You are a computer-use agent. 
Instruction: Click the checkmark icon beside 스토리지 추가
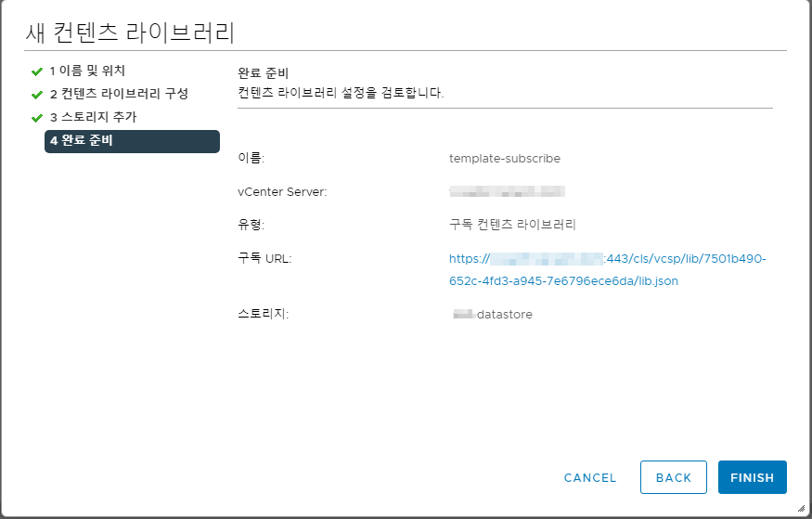tap(37, 118)
